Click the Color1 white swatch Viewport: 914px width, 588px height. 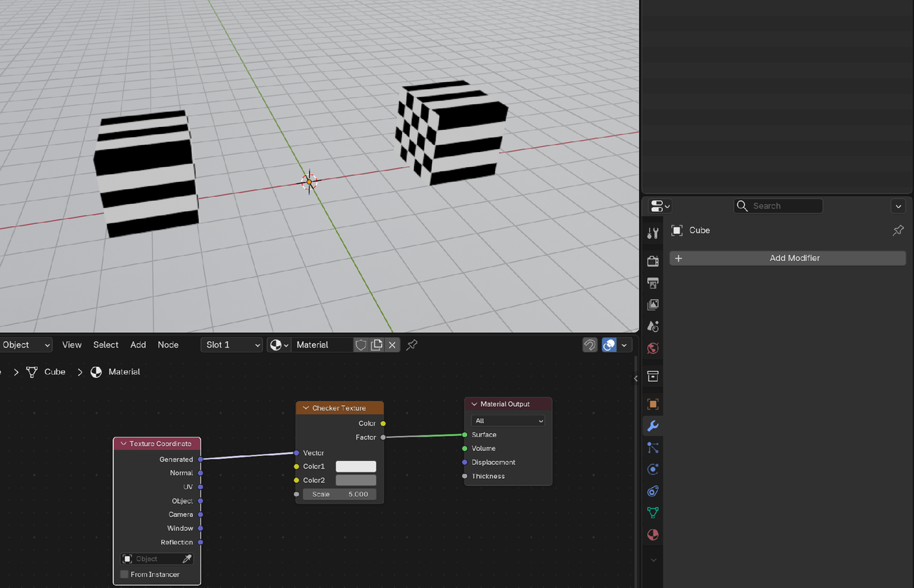(x=356, y=467)
